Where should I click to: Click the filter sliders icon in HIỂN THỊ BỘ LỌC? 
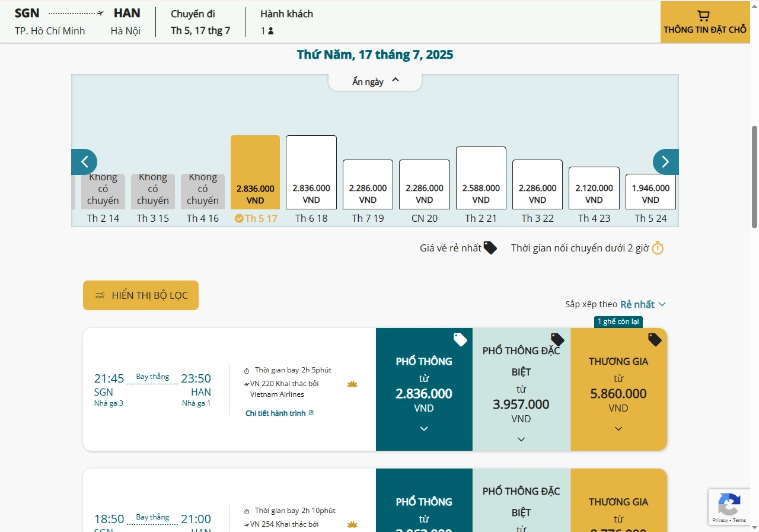(100, 295)
